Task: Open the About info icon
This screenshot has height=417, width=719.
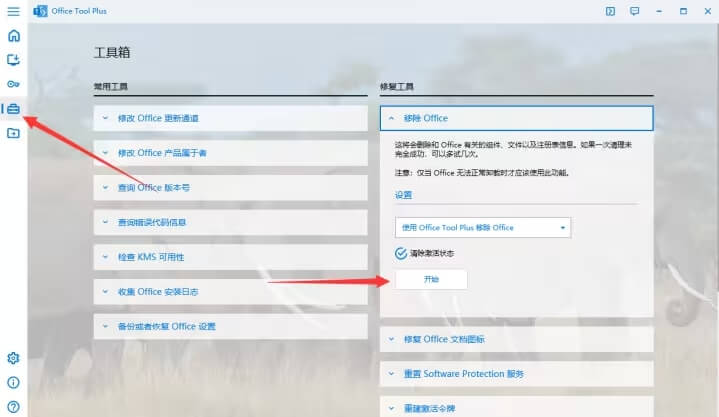Action: coord(13,382)
